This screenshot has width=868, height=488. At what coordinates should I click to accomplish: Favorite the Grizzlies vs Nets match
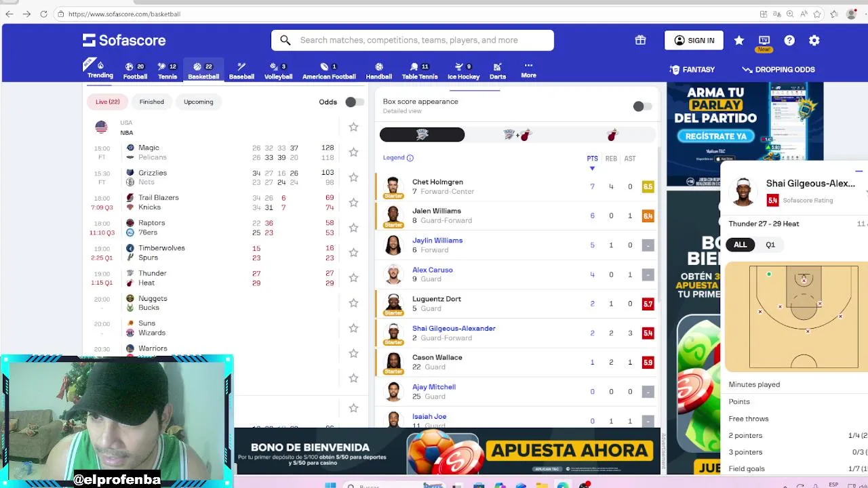[353, 177]
